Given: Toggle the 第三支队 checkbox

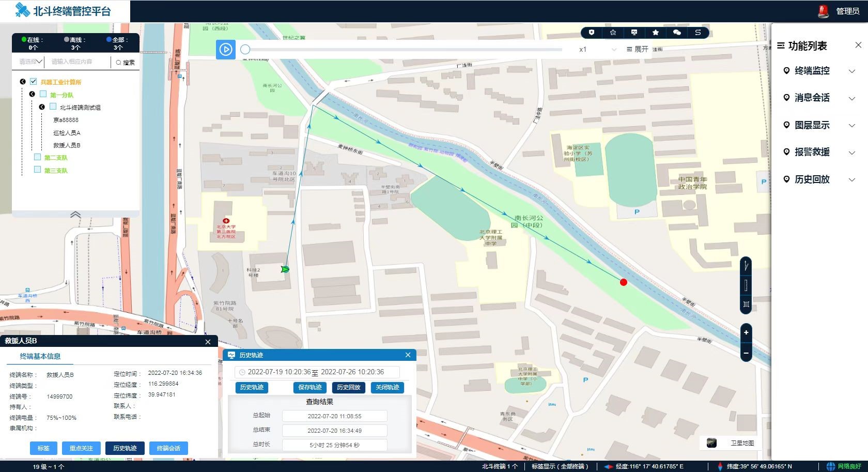Looking at the screenshot, I should (x=37, y=170).
